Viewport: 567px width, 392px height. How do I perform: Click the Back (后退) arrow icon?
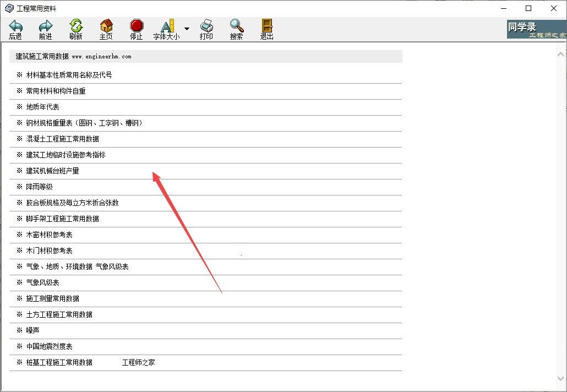[15, 26]
